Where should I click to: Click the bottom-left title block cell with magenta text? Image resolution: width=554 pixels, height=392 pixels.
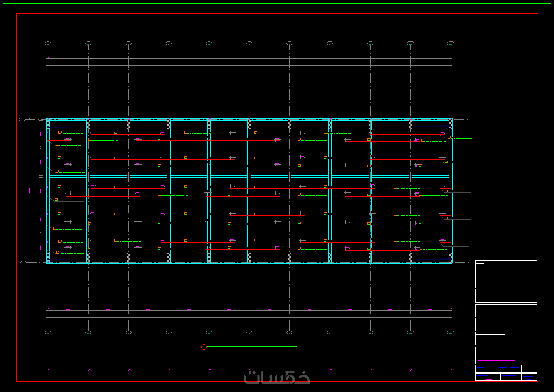[488, 377]
